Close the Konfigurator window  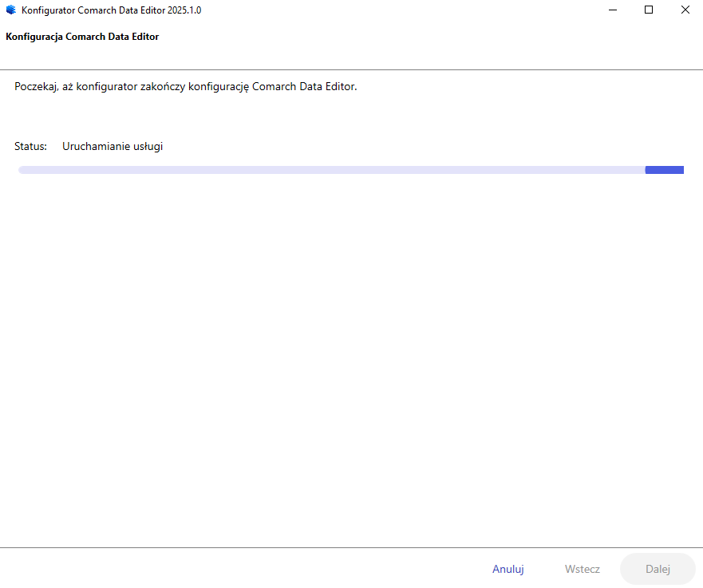[685, 10]
